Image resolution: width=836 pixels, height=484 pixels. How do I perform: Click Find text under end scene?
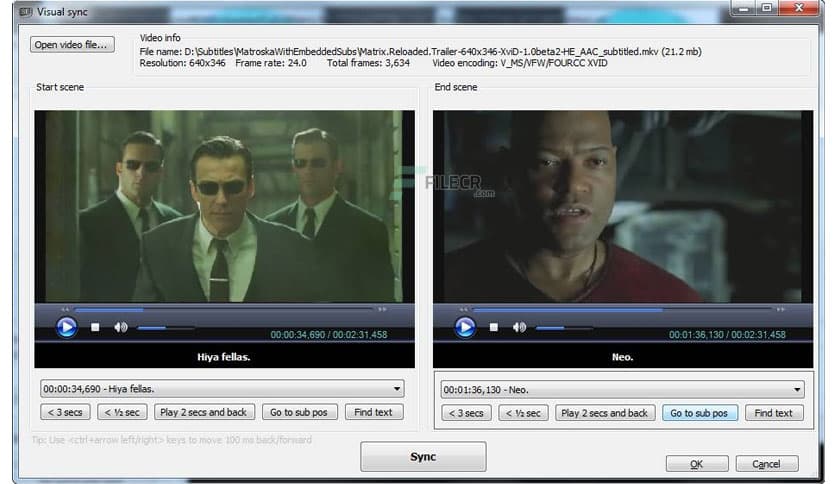click(x=773, y=413)
